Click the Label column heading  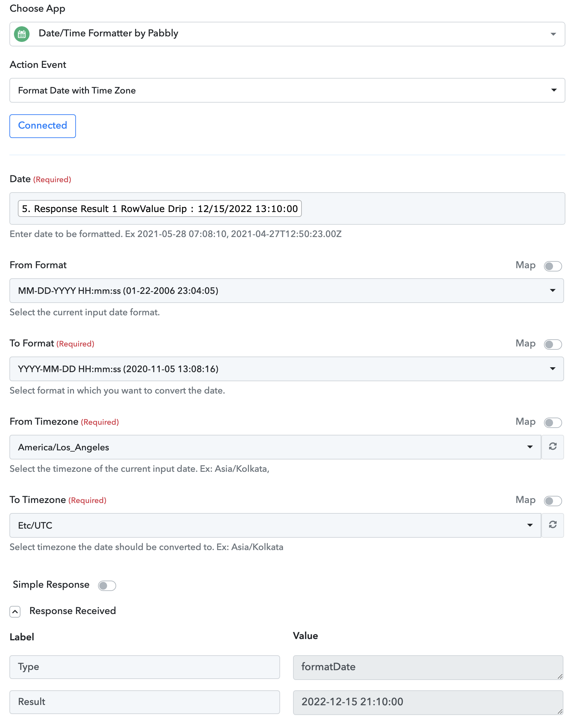[x=22, y=637]
